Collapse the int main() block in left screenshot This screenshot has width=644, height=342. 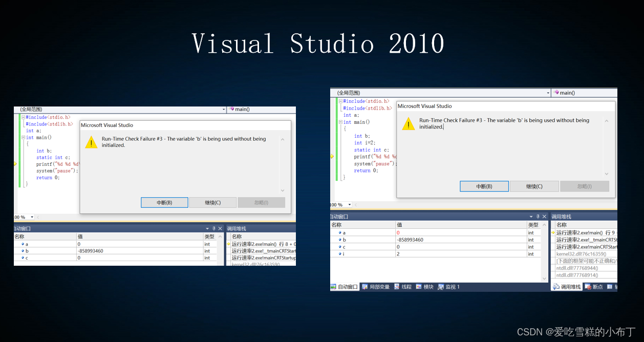(23, 137)
